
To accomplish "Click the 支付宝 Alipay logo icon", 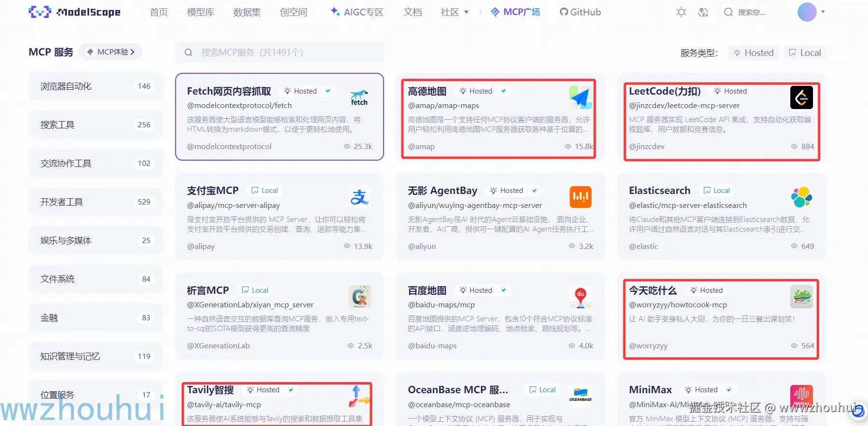I will [x=359, y=197].
